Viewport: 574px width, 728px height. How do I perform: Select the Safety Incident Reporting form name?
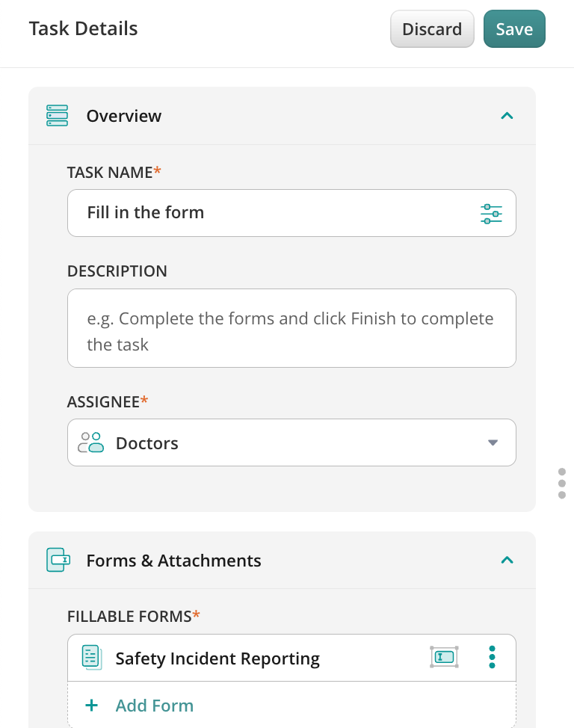click(217, 658)
